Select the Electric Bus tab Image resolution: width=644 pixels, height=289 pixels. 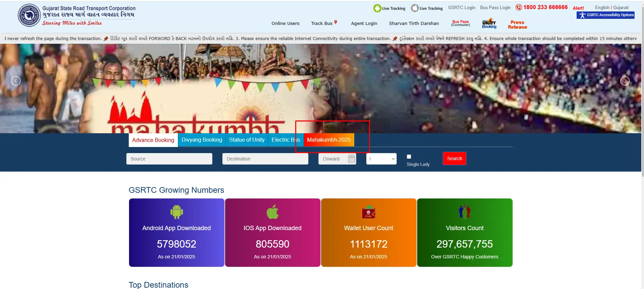286,140
